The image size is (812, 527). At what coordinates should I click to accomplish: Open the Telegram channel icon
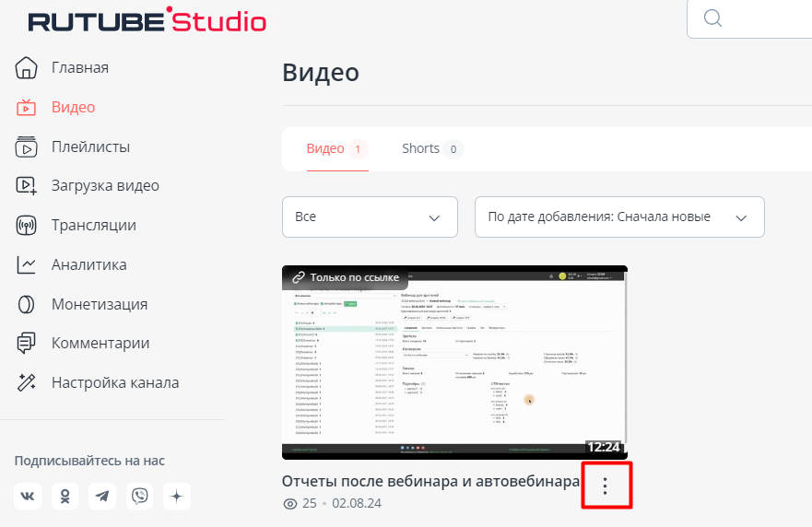pos(102,497)
